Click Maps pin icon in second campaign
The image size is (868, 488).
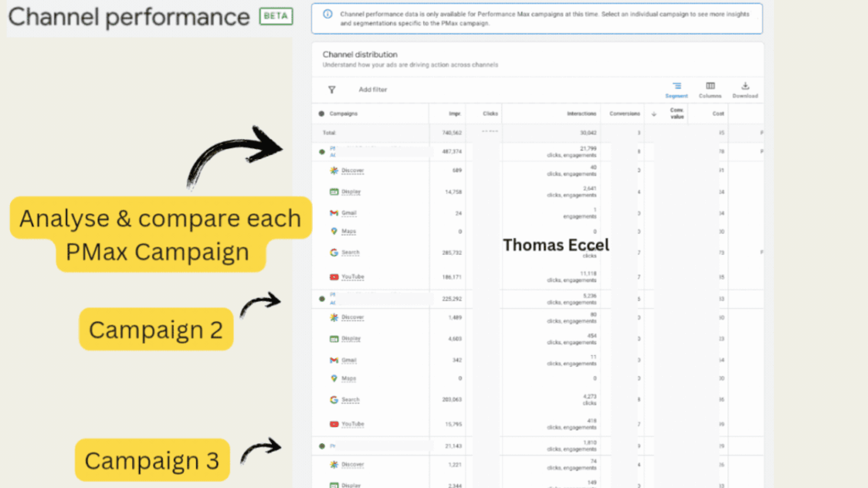pos(334,378)
